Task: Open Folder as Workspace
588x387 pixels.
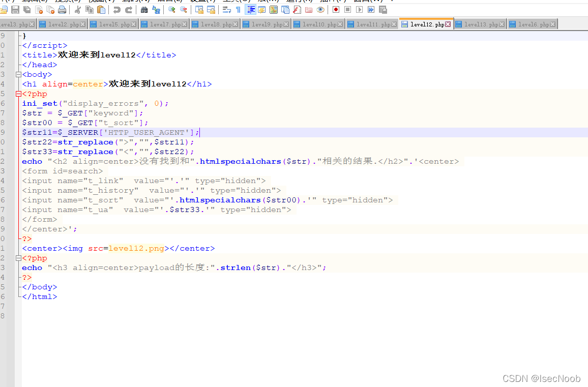Action: 309,9
